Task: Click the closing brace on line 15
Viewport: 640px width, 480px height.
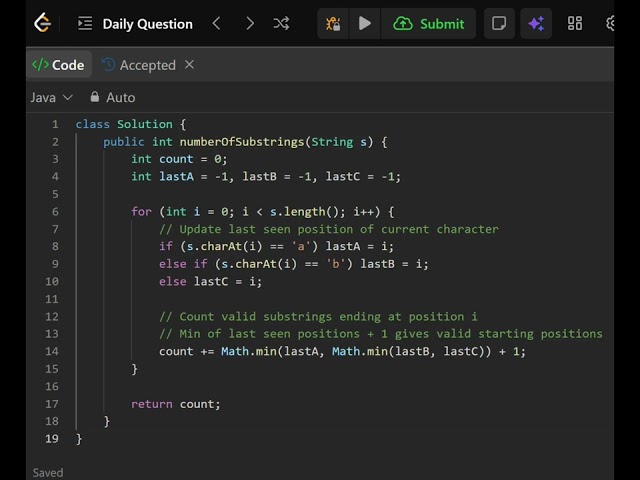Action: click(134, 369)
